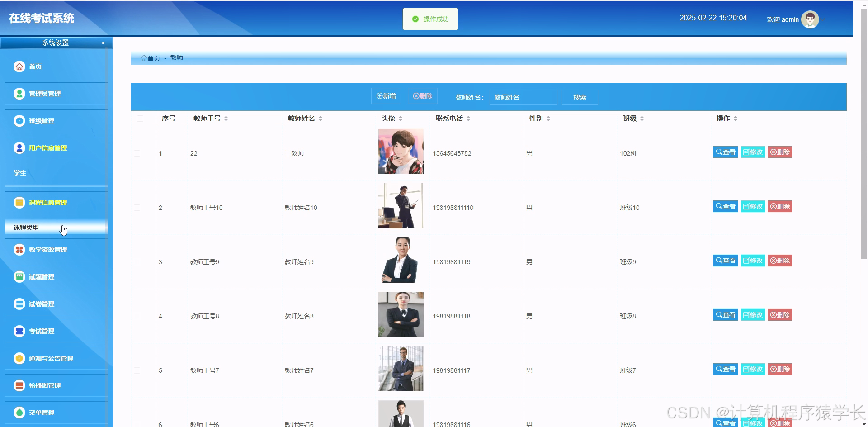Viewport: 868px width, 427px height.
Task: Tick the checkbox for row 教师工号8
Action: click(x=137, y=316)
